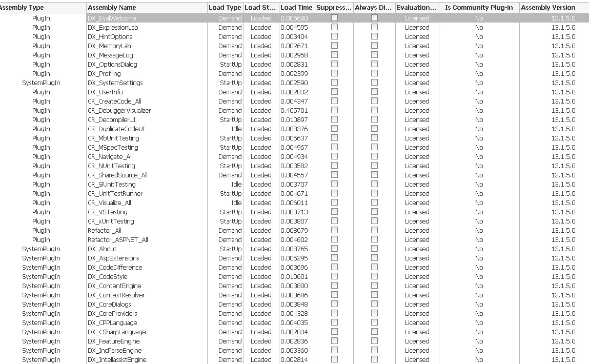
Task: Select the DX_About assembly name
Action: pos(102,249)
